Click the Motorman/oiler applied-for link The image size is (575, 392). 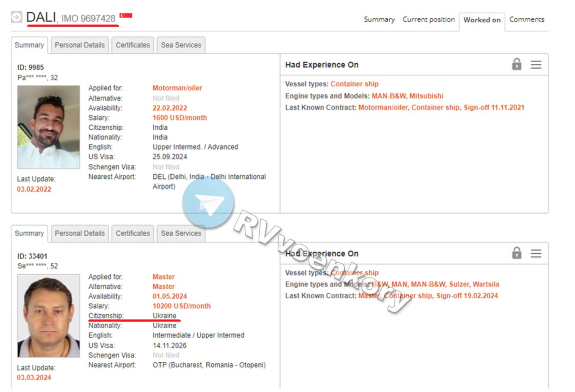click(x=177, y=88)
